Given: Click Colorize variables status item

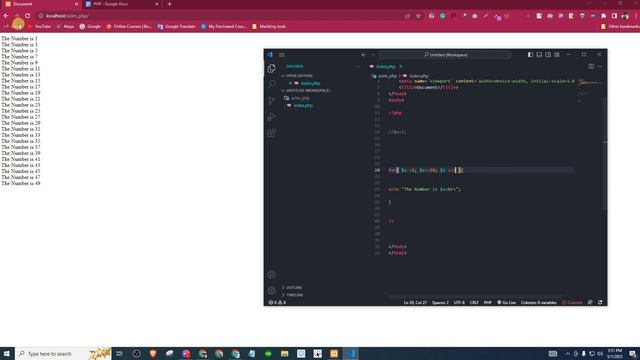Looking at the screenshot, I should tap(538, 302).
